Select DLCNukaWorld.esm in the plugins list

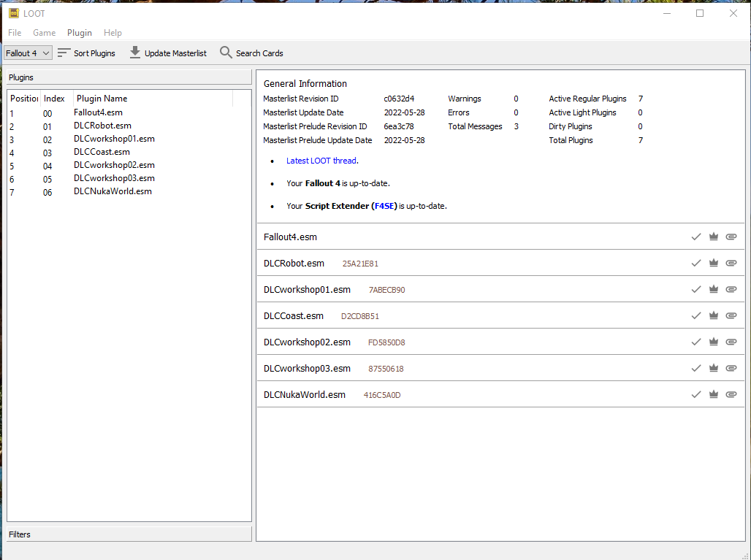113,191
